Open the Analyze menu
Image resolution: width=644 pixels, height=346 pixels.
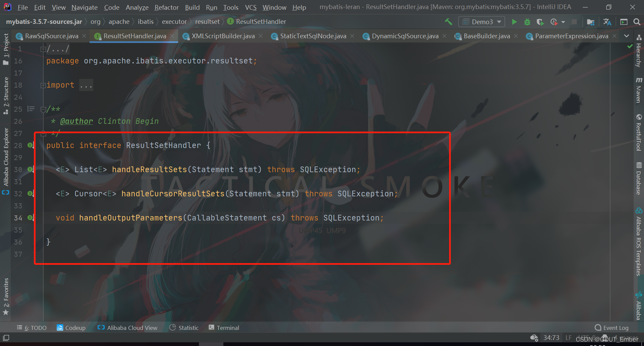137,7
